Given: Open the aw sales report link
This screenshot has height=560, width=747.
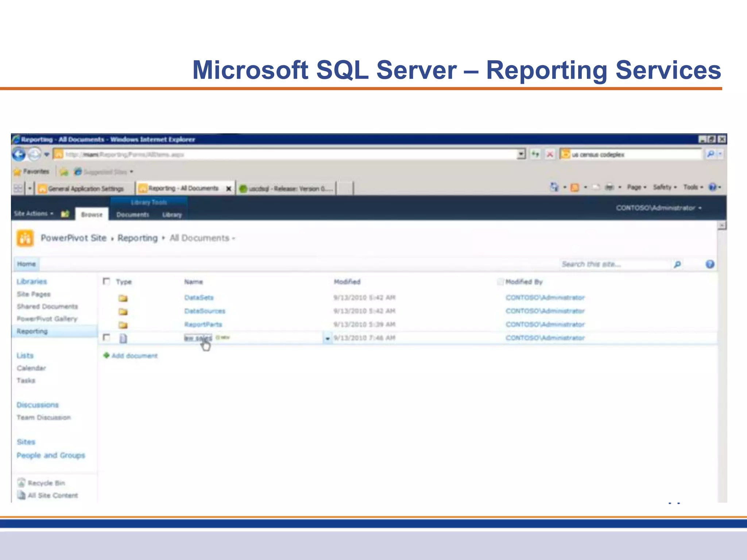Looking at the screenshot, I should tap(198, 338).
